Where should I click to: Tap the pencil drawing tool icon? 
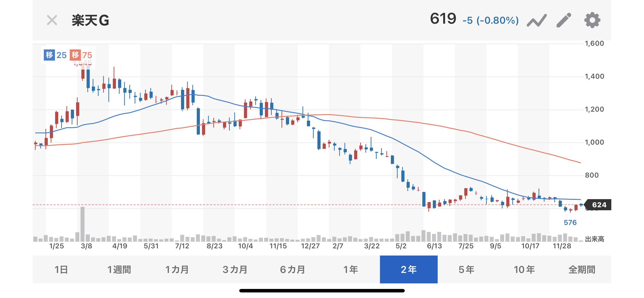564,20
